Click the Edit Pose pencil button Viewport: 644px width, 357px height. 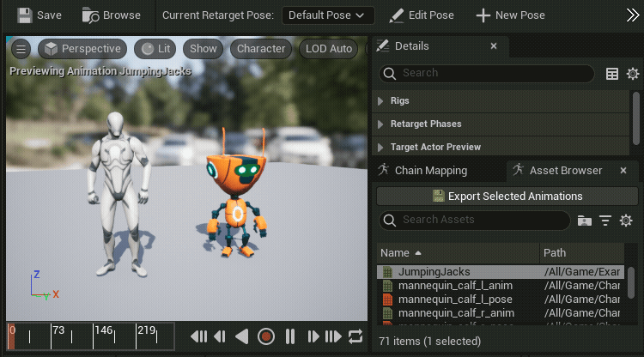pos(421,15)
